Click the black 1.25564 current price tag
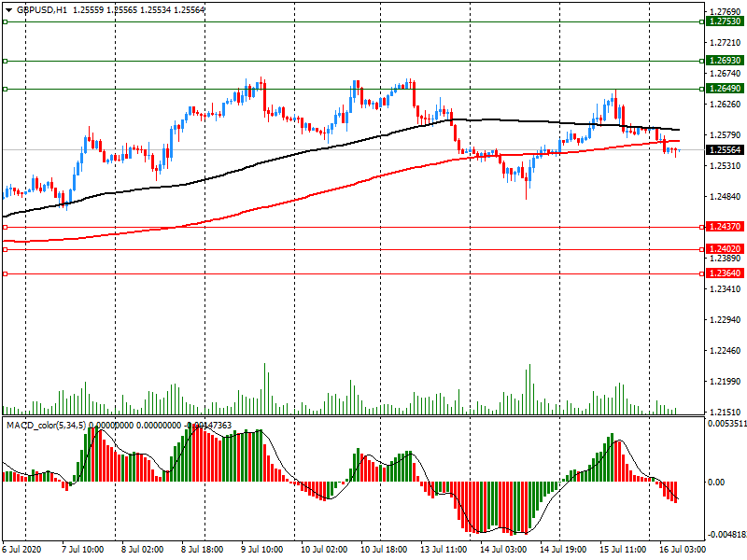Image resolution: width=747 pixels, height=560 pixels. coord(725,150)
